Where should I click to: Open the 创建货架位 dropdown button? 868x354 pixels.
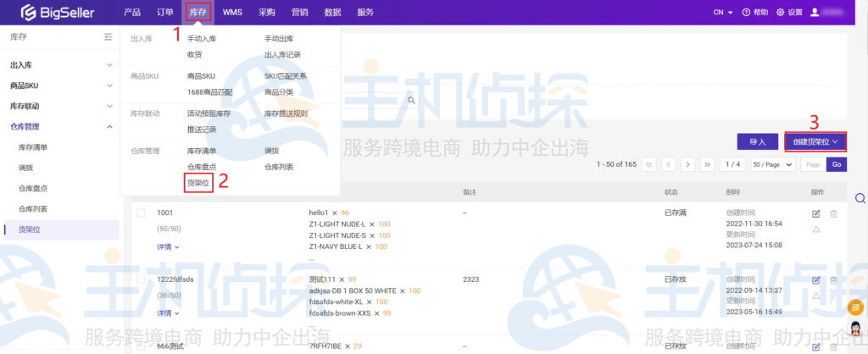click(x=815, y=141)
